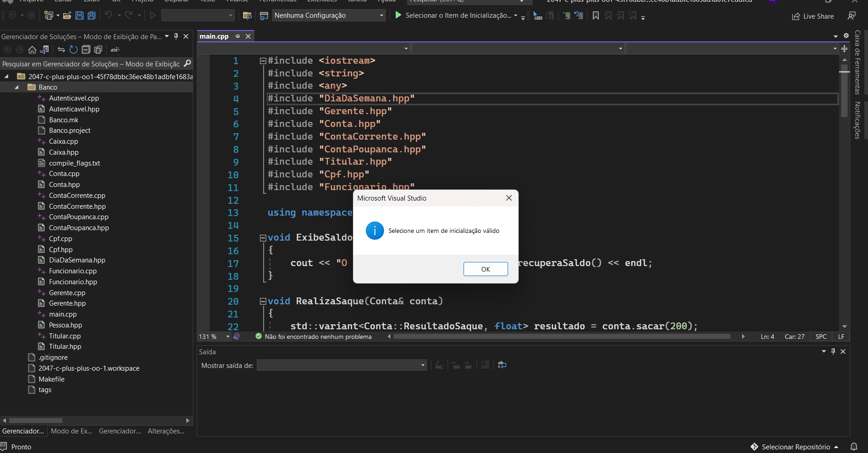This screenshot has width=868, height=453.
Task: Select .gitignore in the file tree
Action: (x=53, y=357)
